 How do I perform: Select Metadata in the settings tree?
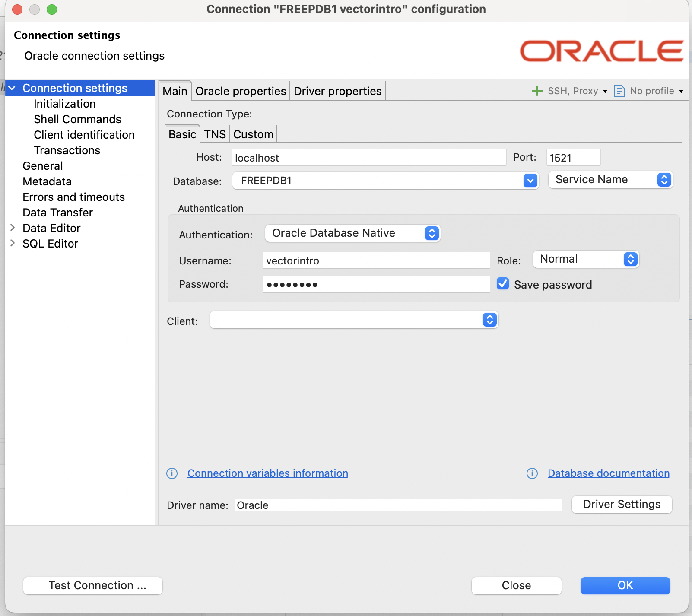point(47,181)
